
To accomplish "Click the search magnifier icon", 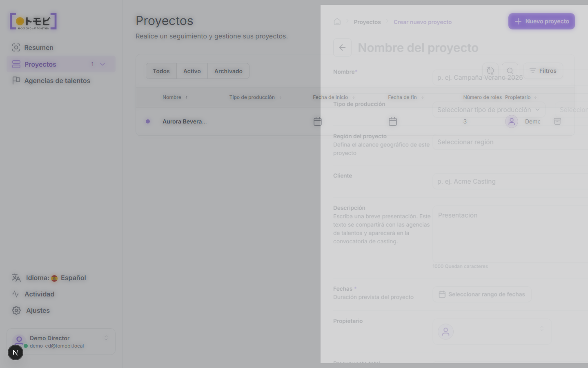I will [x=510, y=71].
